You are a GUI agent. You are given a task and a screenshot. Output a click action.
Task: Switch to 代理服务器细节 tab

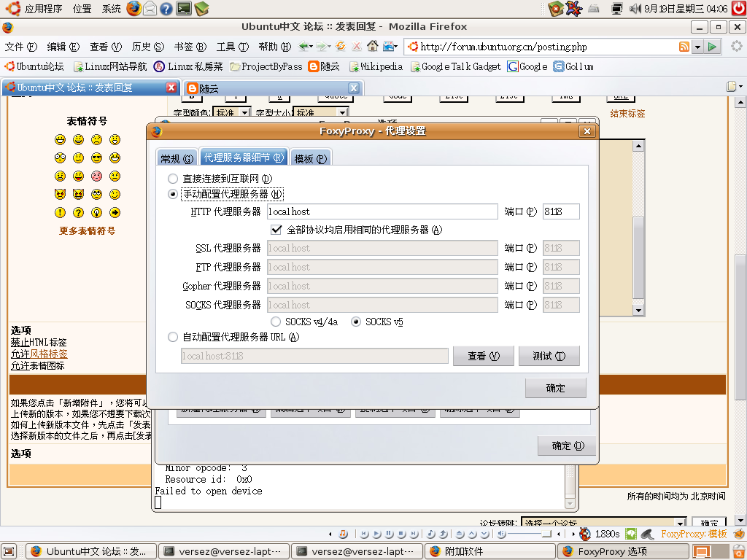[x=244, y=157]
